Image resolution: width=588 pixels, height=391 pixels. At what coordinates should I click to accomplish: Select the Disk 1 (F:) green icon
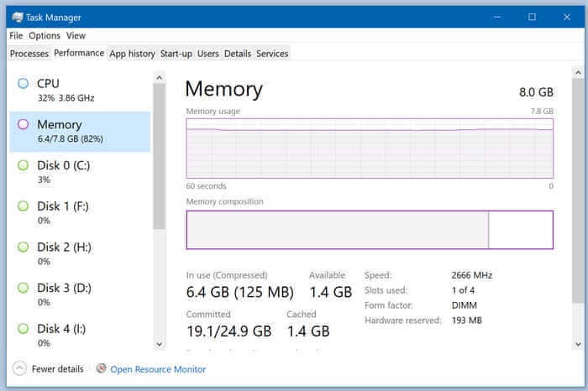click(x=23, y=206)
